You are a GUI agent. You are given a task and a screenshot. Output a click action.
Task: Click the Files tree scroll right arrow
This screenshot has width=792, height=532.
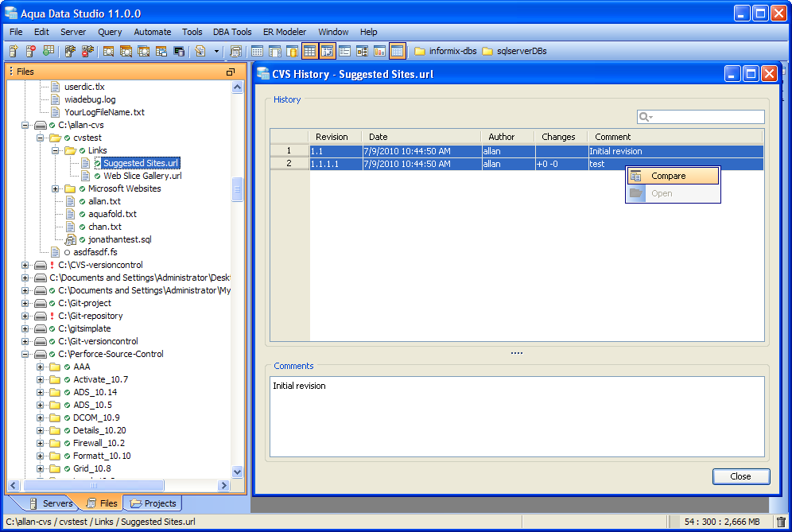tap(223, 486)
